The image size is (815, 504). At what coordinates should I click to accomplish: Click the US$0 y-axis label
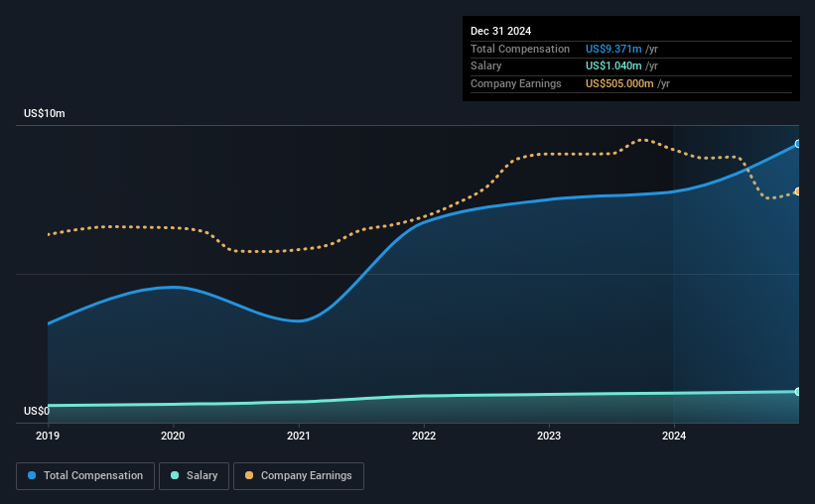[x=37, y=411]
